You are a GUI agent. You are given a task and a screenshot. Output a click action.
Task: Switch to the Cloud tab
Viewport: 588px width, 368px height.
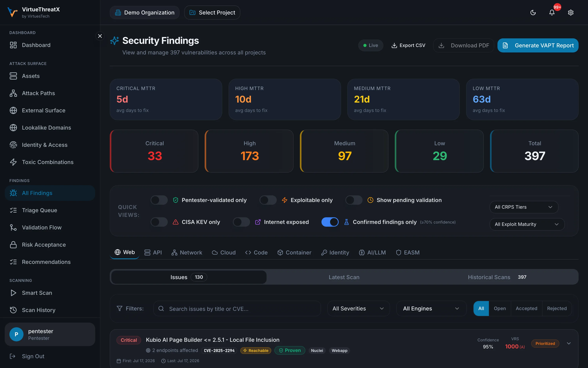(x=224, y=253)
